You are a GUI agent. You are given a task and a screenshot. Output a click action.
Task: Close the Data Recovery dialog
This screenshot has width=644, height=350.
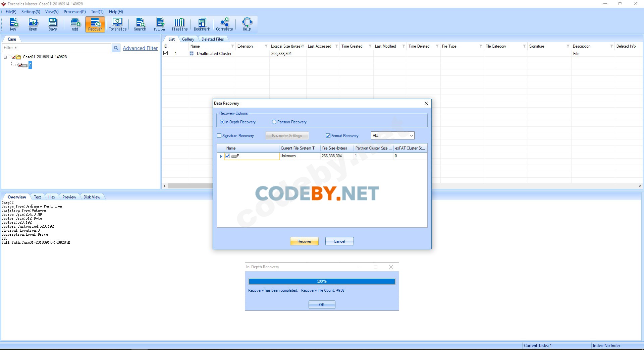click(x=426, y=103)
